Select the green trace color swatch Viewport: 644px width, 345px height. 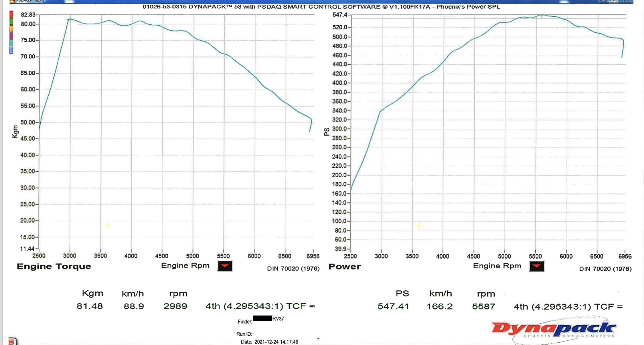click(x=11, y=21)
